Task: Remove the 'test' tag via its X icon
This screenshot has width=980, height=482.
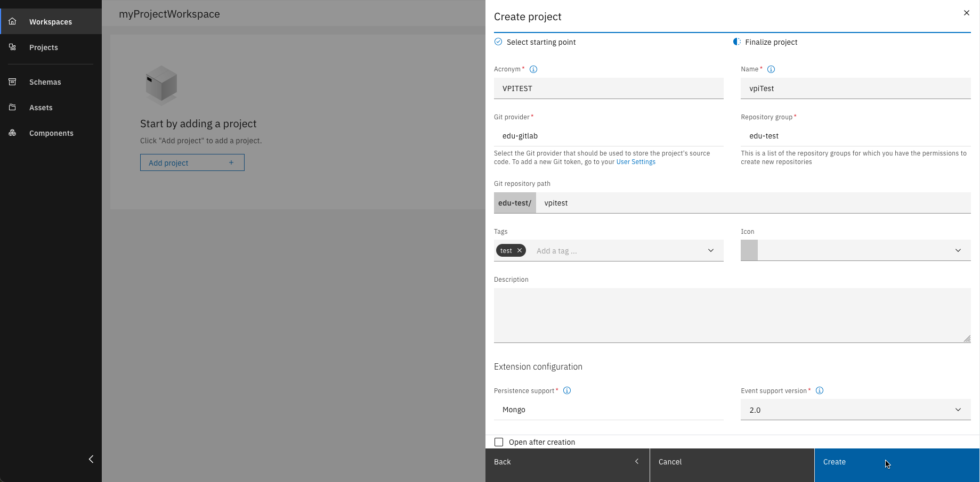Action: 519,250
